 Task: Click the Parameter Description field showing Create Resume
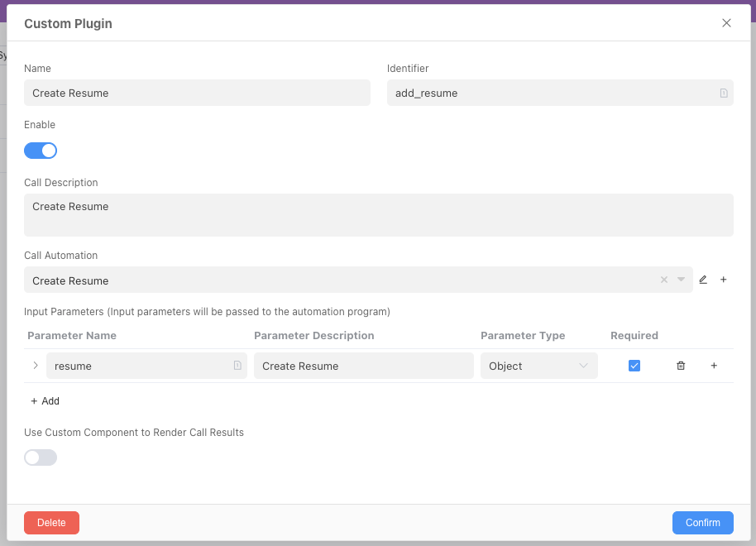(x=363, y=365)
